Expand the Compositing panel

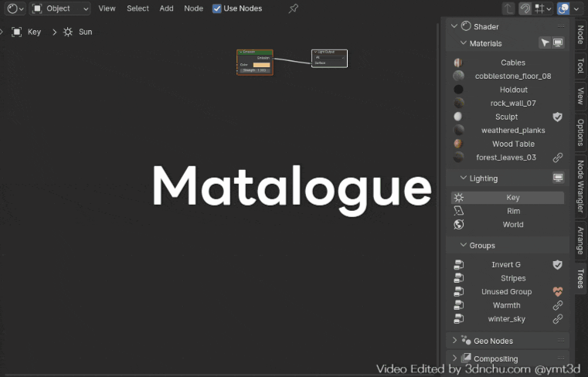click(x=454, y=358)
